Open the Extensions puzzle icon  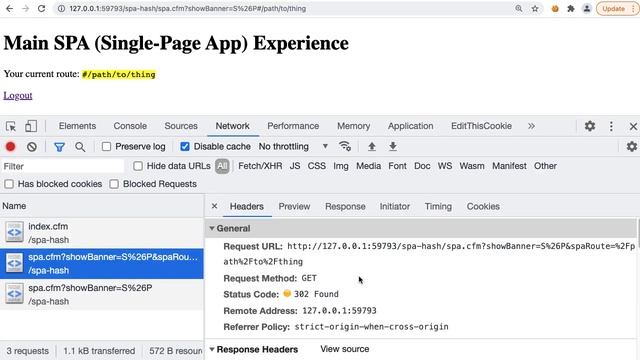(571, 9)
